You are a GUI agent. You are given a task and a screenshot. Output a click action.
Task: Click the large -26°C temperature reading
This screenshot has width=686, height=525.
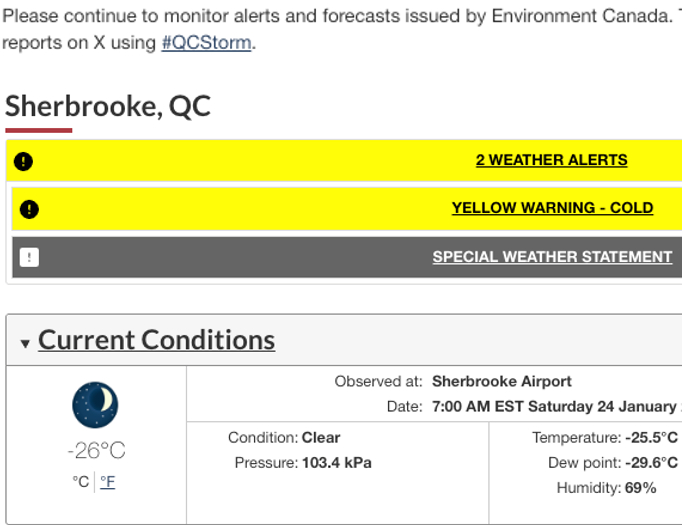click(96, 451)
